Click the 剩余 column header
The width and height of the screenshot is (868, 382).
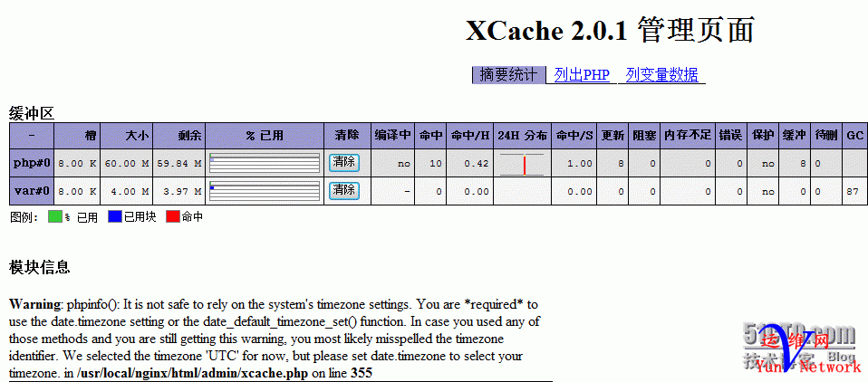179,136
